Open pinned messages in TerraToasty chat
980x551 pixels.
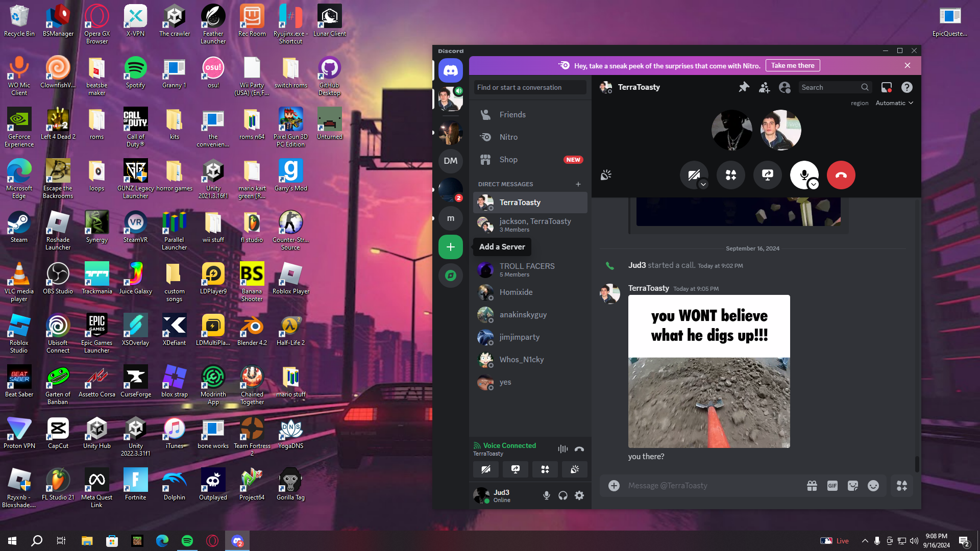[x=744, y=87]
